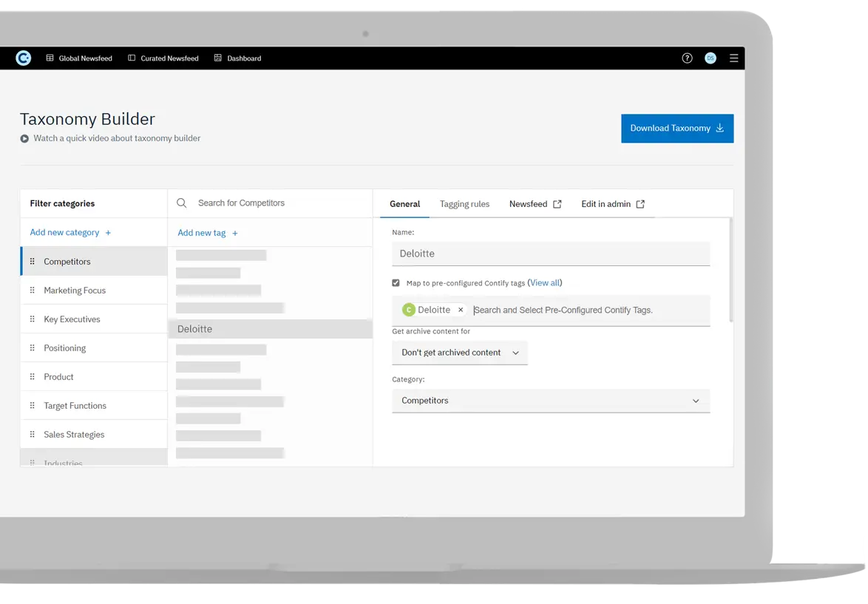This screenshot has height=604, width=868.
Task: Click the drag handle of Competitors category
Action: point(32,261)
